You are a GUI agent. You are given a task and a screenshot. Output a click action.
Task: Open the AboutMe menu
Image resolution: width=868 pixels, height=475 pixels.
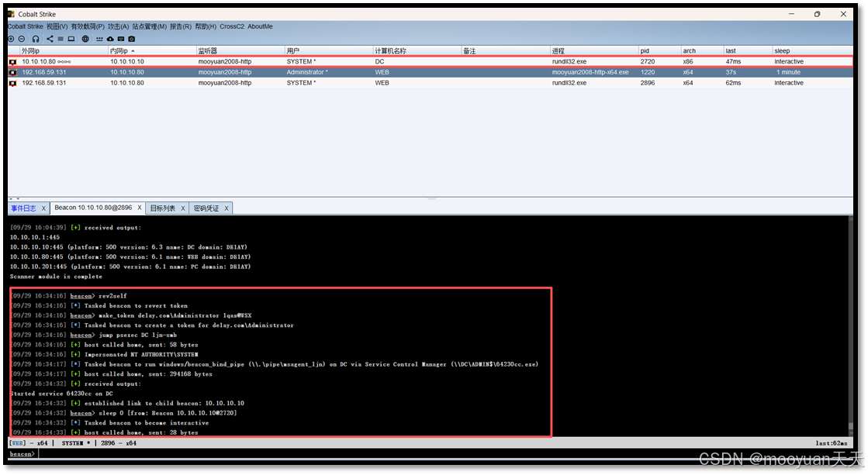(x=260, y=26)
